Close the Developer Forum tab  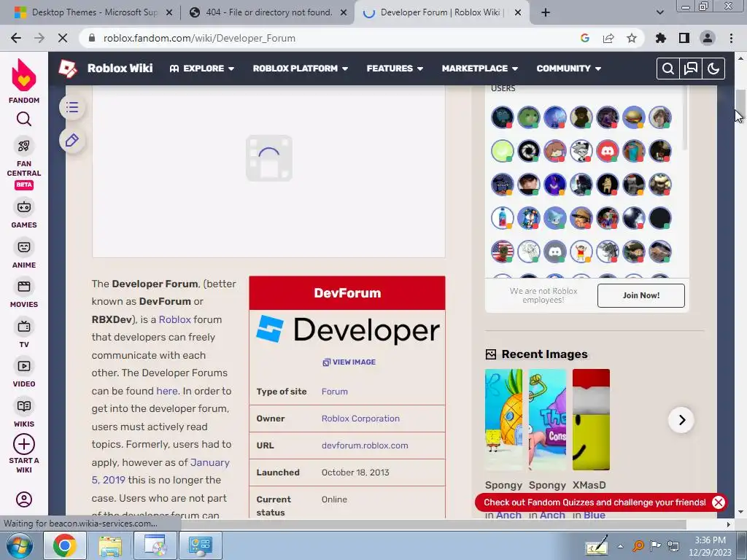519,12
